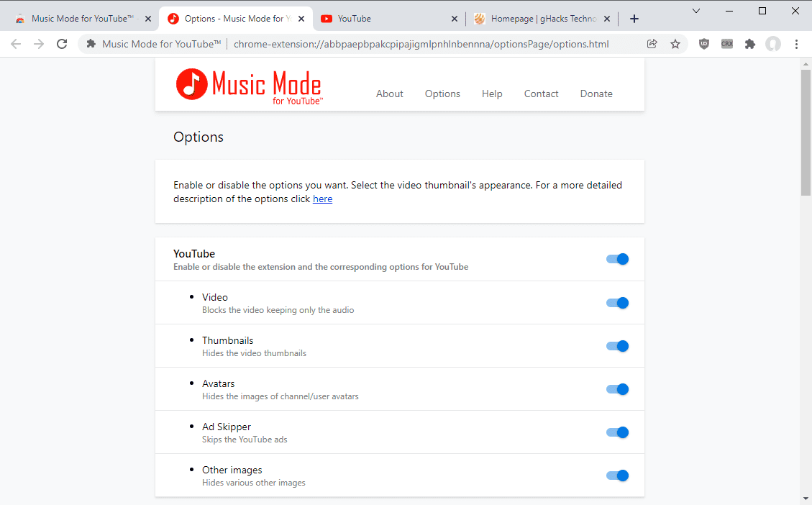Switch off the Ad Skipper toggle
The width and height of the screenshot is (812, 505).
click(x=617, y=432)
